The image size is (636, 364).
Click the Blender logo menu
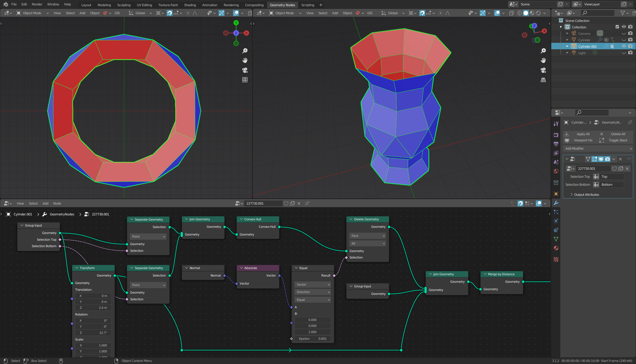pyautogui.click(x=5, y=4)
